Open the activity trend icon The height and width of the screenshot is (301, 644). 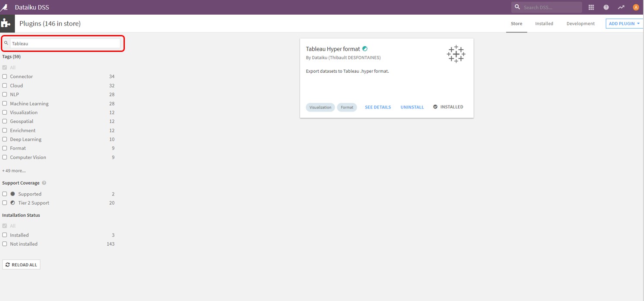(621, 7)
